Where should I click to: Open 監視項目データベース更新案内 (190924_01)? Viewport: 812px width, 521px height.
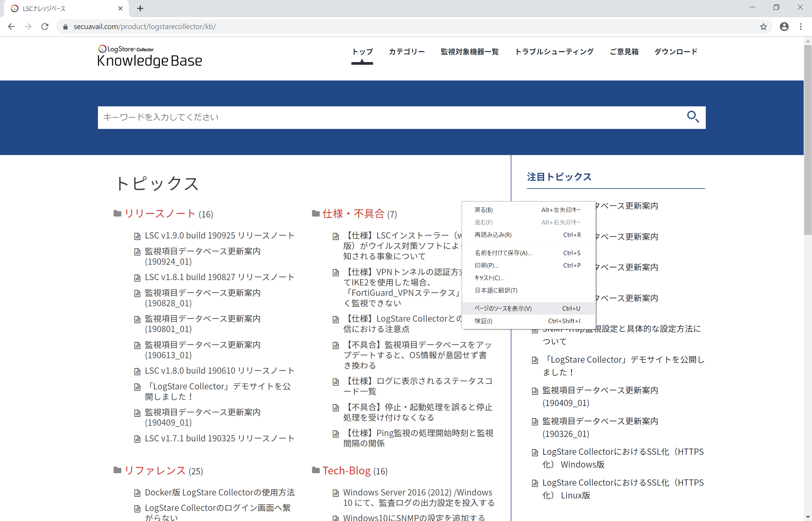click(x=202, y=256)
